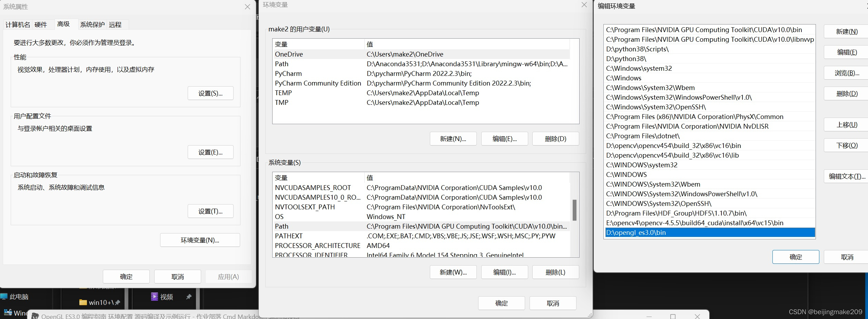
Task: Select PyCharm Community Edition variable
Action: [421, 83]
